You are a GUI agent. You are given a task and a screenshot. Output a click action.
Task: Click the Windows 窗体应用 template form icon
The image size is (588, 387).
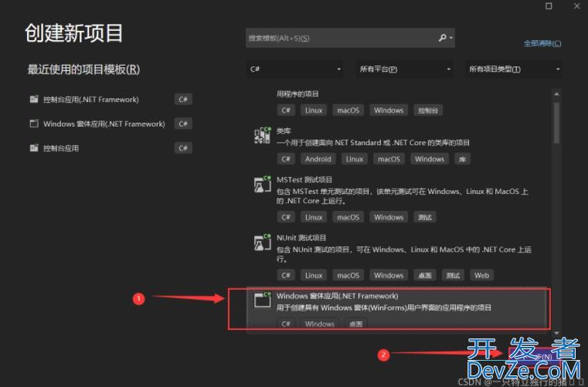tap(263, 300)
